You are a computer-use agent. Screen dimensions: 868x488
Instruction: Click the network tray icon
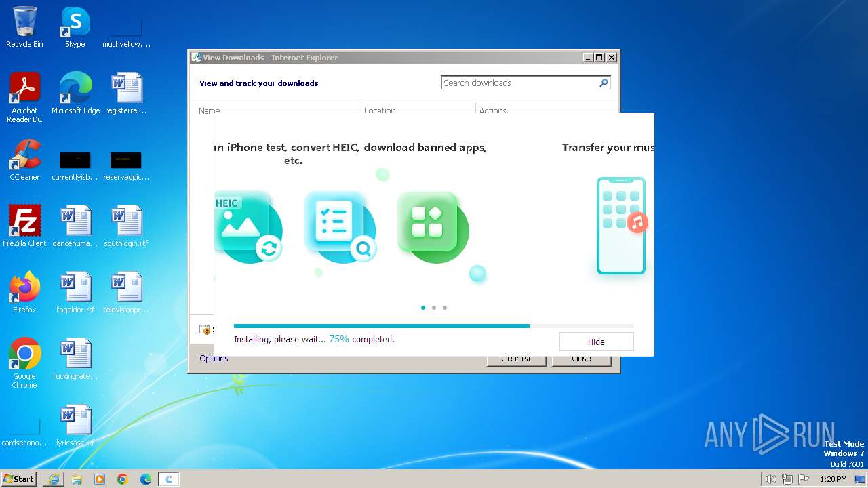pos(787,479)
